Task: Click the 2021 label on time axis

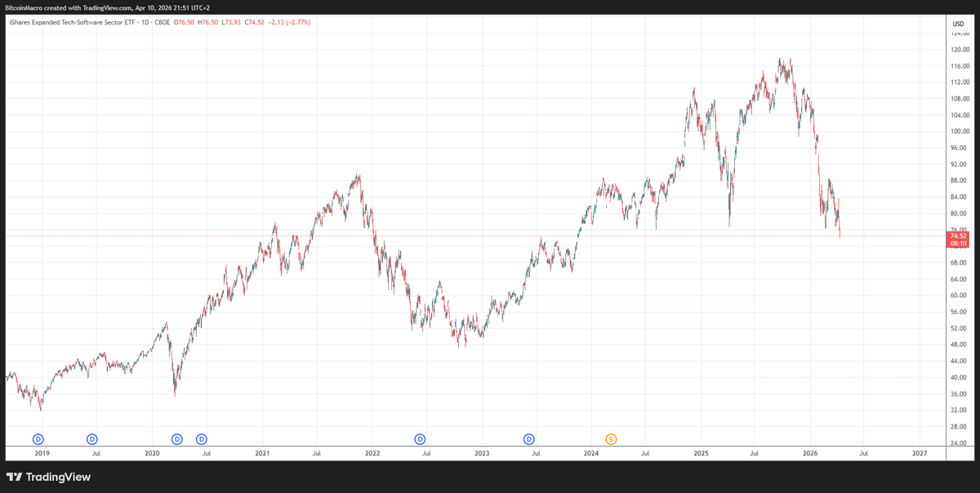Action: click(x=262, y=452)
